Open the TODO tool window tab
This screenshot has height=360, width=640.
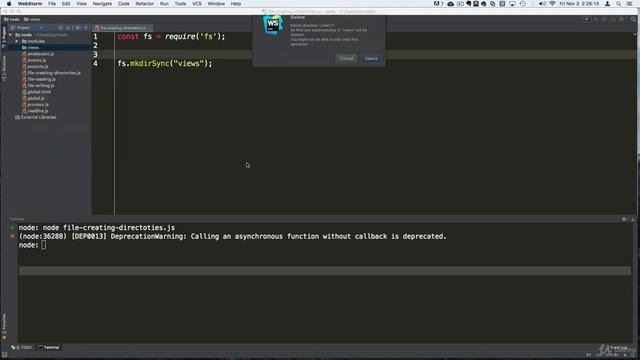click(21, 347)
